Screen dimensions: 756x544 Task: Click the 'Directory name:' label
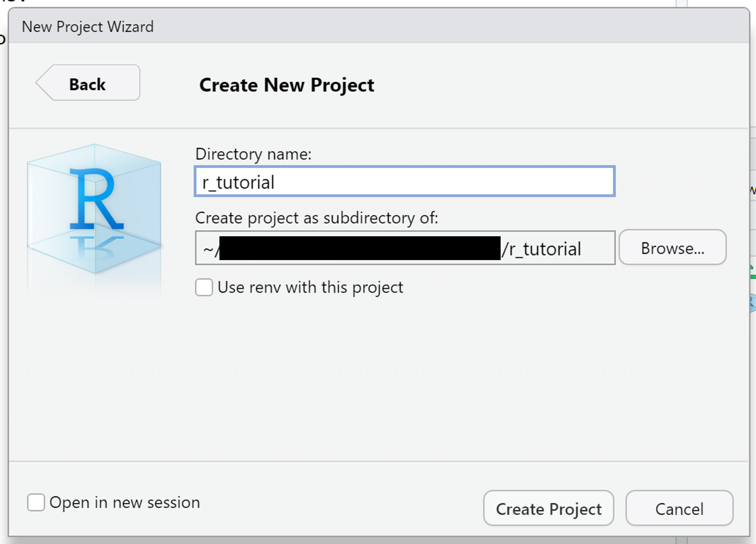tap(253, 154)
